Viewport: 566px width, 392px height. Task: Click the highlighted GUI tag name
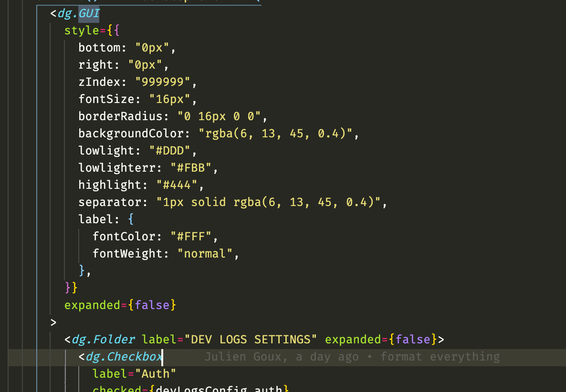pos(89,13)
